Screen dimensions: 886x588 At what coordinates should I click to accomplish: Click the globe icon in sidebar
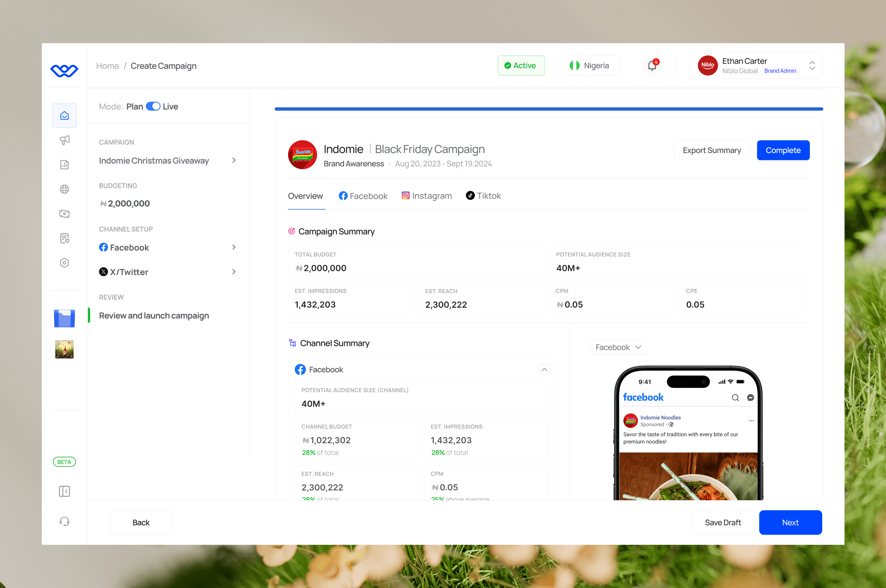[x=64, y=189]
